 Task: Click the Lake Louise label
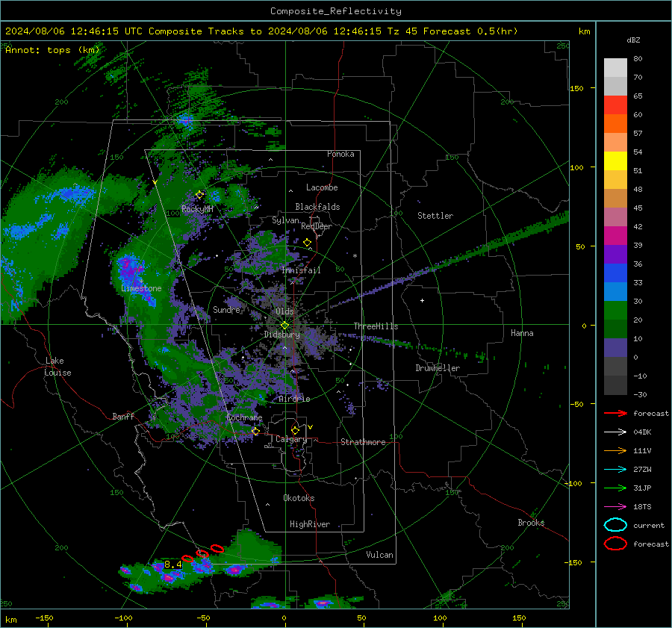point(57,367)
